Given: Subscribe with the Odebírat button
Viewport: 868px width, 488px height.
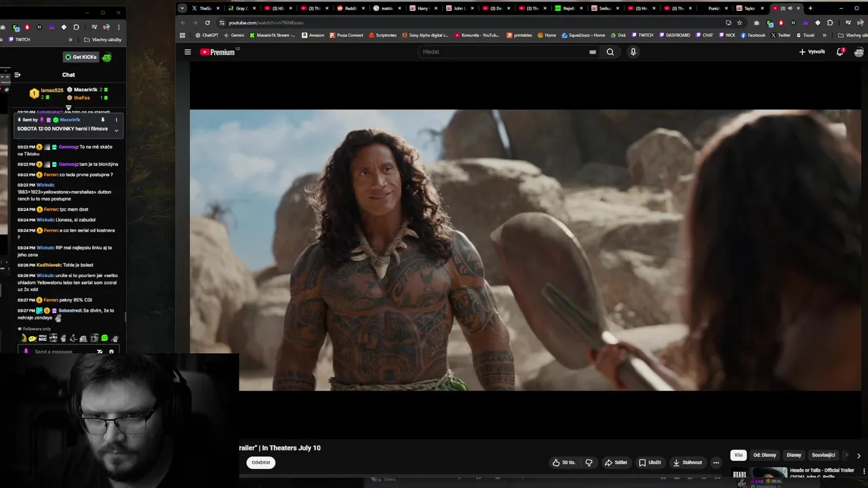Looking at the screenshot, I should pyautogui.click(x=260, y=462).
